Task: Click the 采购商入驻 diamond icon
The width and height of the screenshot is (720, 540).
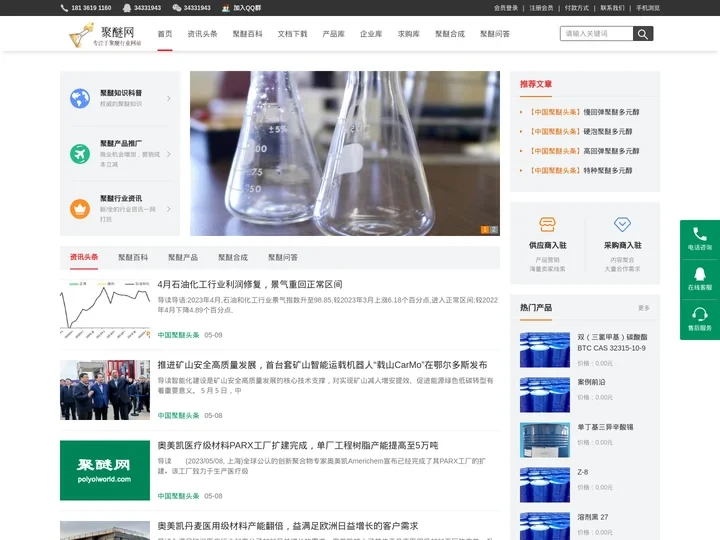Action: [x=622, y=225]
